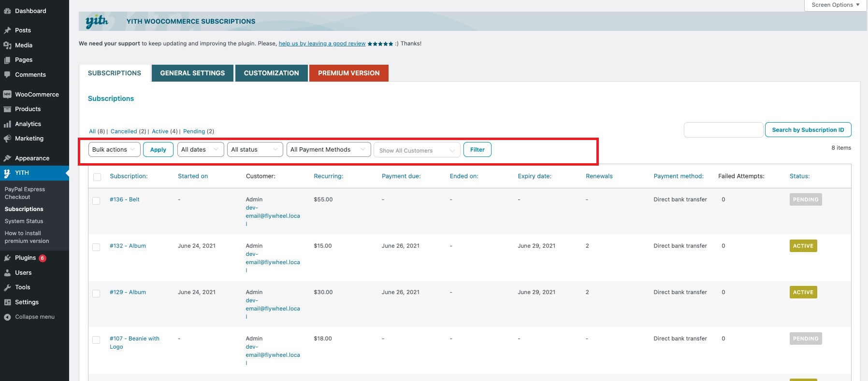
Task: Click the Pages icon in sidebar
Action: pyautogui.click(x=7, y=60)
